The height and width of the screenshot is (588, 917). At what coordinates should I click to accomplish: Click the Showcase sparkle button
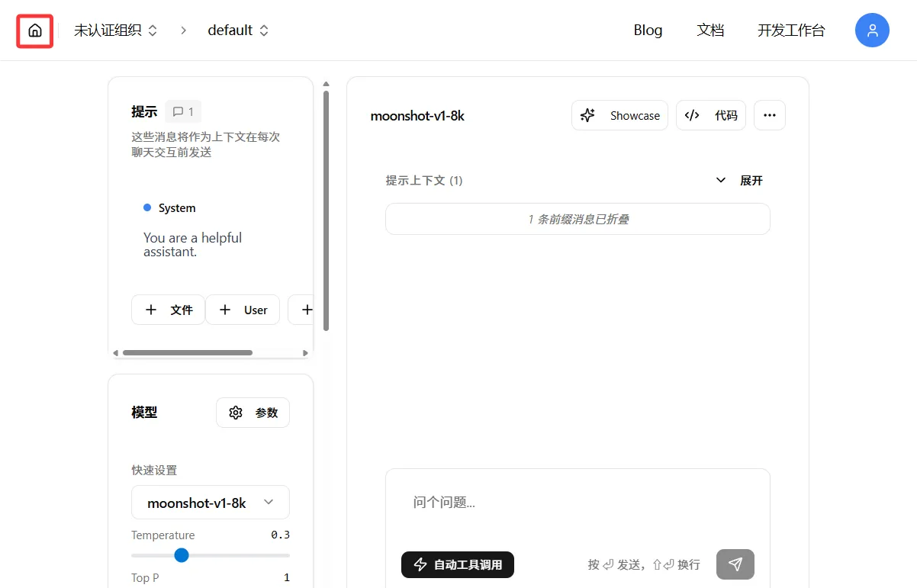click(619, 116)
